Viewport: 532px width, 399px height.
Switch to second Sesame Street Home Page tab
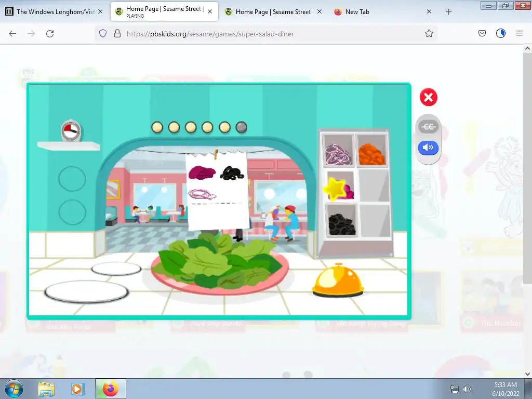pos(273,12)
